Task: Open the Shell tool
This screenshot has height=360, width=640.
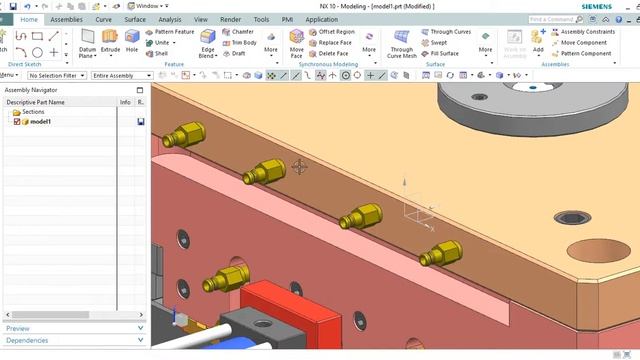Action: coord(157,53)
